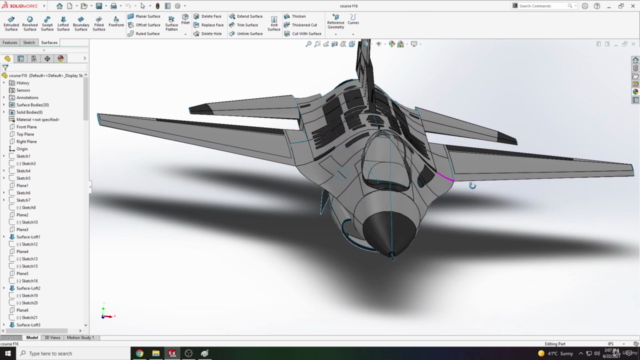
Task: Select the Boundary Surface tool
Action: [x=81, y=24]
